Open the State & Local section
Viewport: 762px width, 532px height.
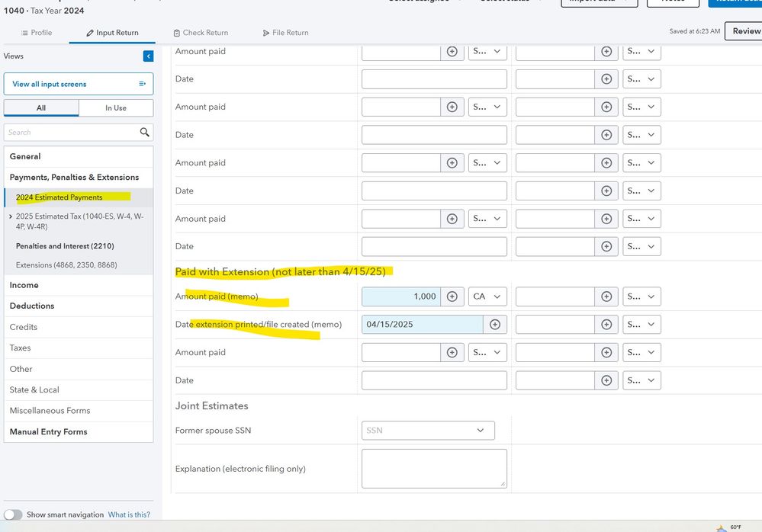(x=79, y=389)
